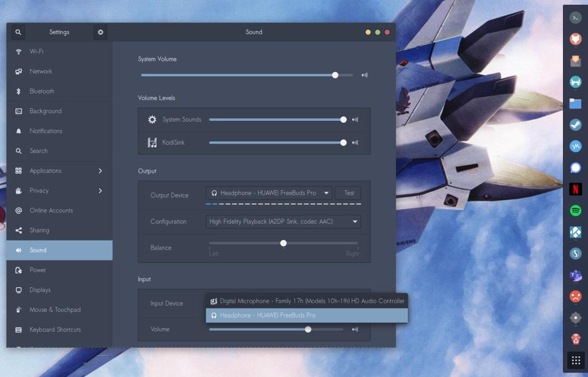Adjust the System Volume slider
The height and width of the screenshot is (377, 588).
(x=247, y=75)
